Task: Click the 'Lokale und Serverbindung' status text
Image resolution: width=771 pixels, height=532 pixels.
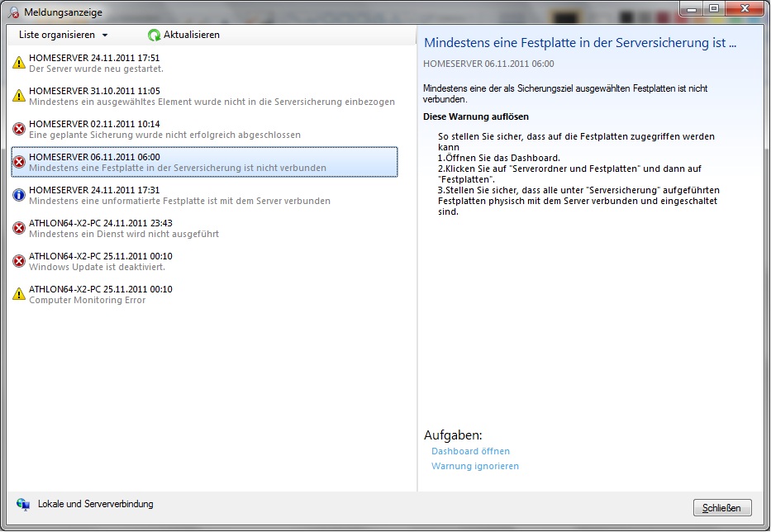Action: [95, 504]
